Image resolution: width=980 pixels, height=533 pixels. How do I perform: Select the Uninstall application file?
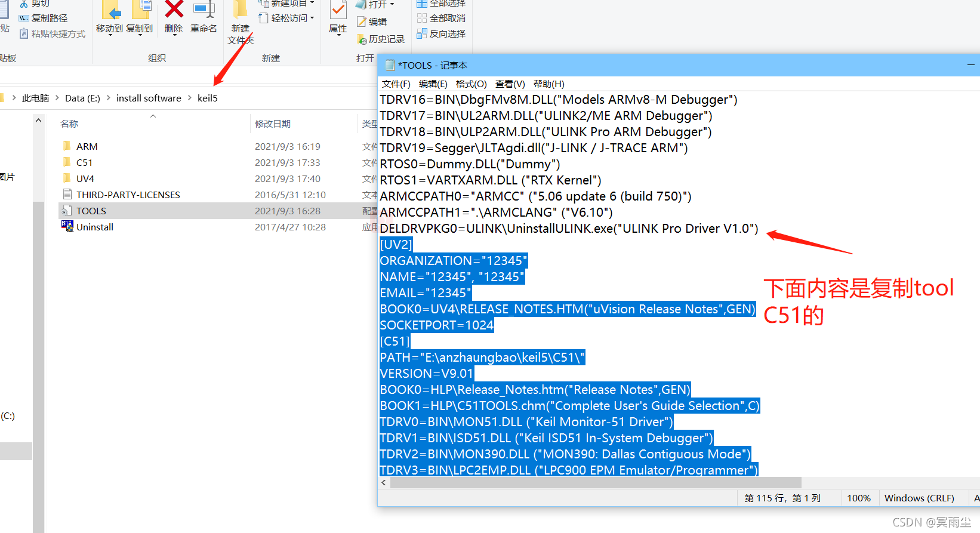[x=95, y=227]
